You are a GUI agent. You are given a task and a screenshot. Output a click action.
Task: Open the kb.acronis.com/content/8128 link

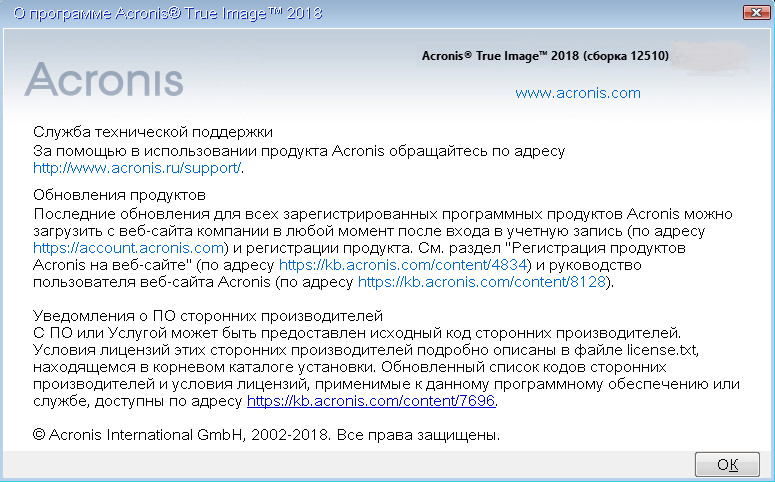click(482, 282)
